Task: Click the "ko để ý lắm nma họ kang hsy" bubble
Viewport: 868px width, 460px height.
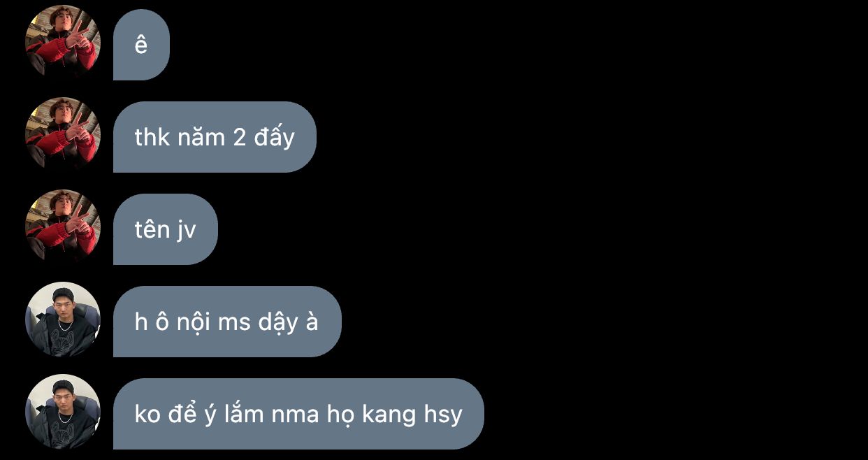Action: [298, 414]
